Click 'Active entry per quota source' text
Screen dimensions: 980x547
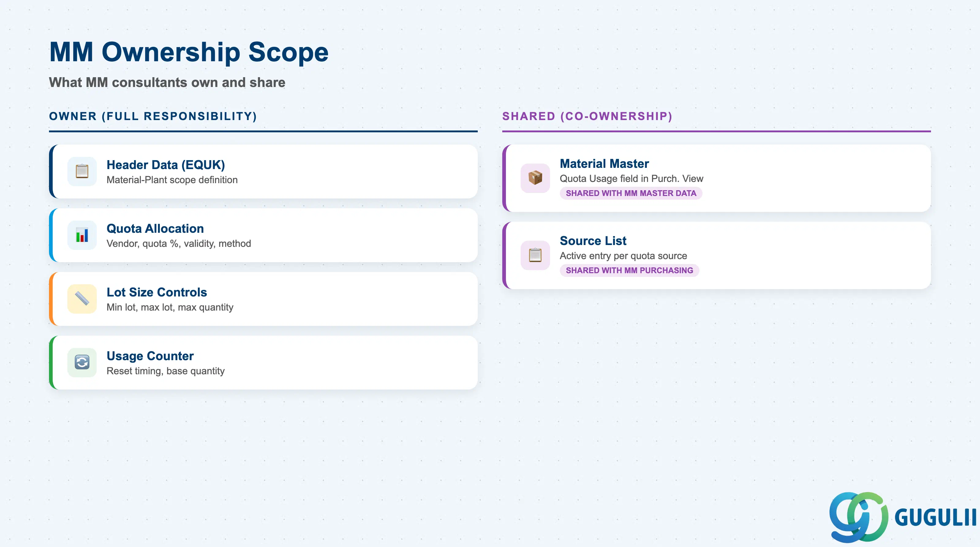(x=623, y=256)
